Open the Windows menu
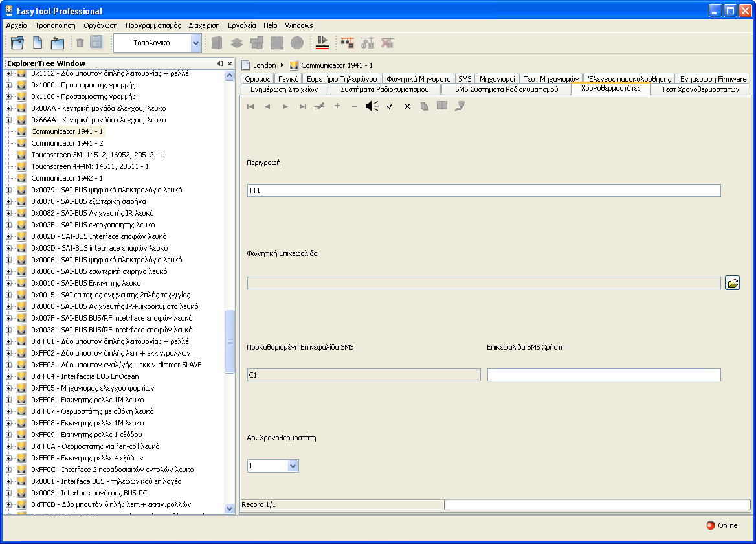 point(299,25)
